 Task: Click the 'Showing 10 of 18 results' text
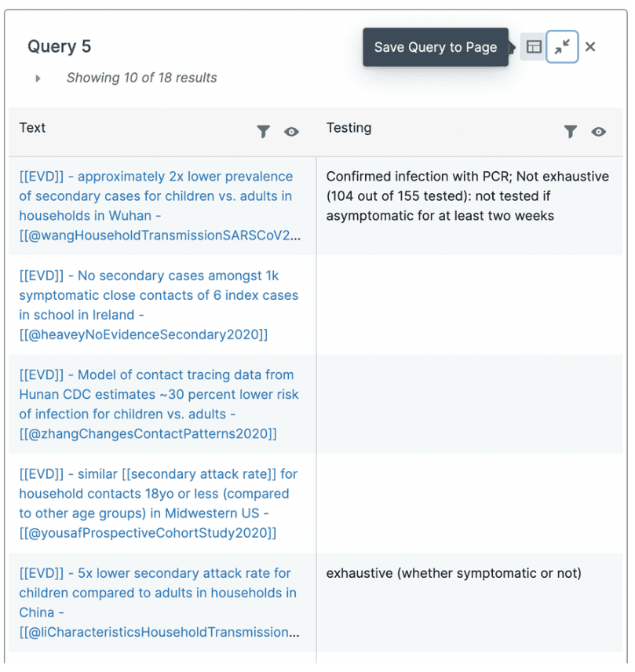141,78
